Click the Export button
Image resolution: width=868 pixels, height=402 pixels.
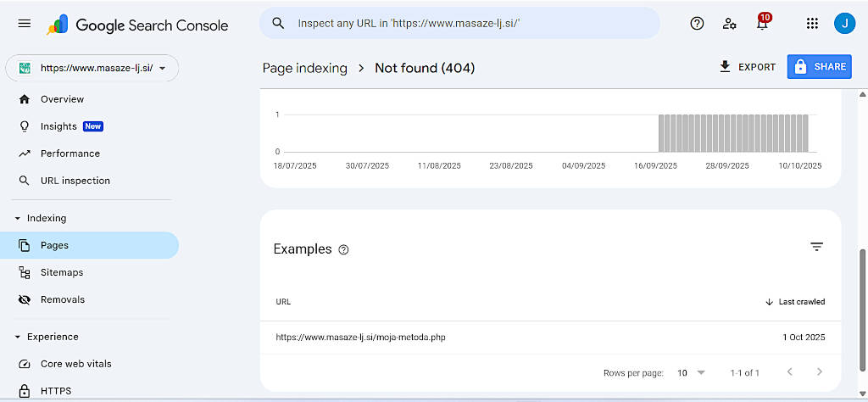coord(747,67)
